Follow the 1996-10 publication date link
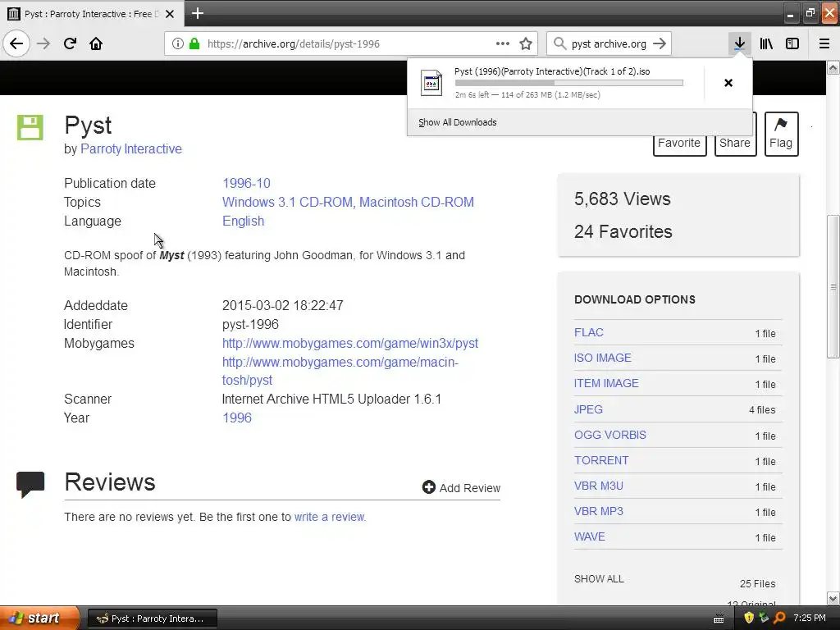 pyautogui.click(x=246, y=183)
